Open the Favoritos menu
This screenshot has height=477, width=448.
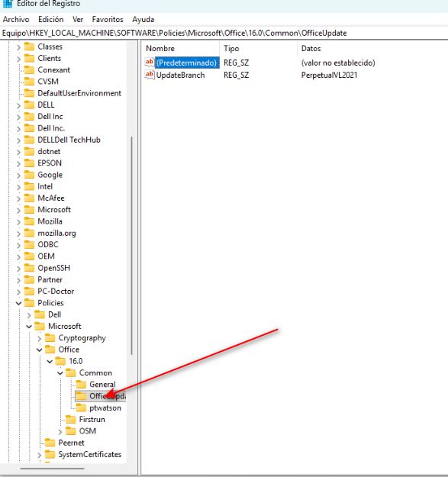click(108, 20)
